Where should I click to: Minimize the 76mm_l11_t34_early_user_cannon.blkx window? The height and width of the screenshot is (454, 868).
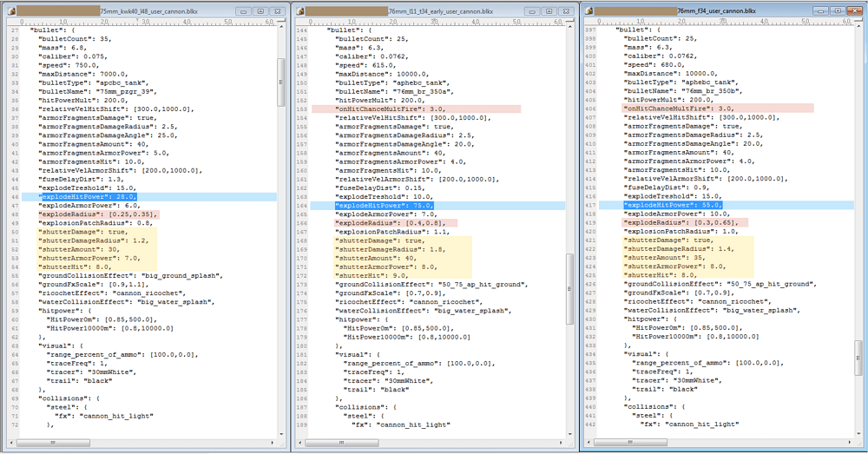tap(532, 11)
